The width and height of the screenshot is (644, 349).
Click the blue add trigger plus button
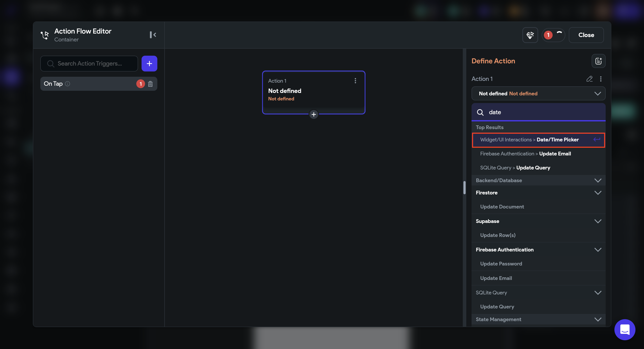[x=149, y=64]
